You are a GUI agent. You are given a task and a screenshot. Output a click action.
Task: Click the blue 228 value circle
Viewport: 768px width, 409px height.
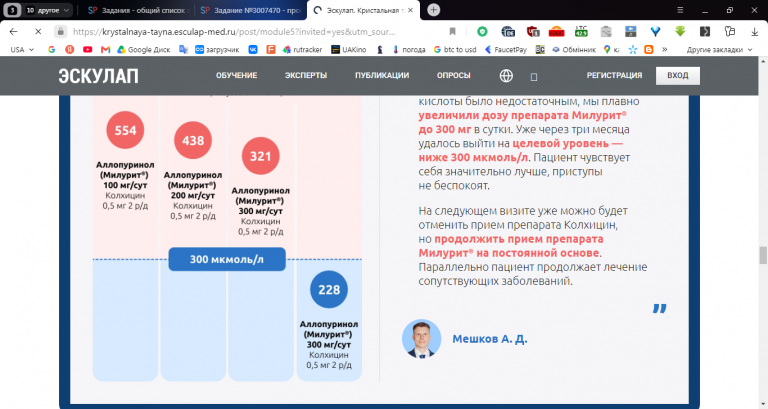click(x=329, y=290)
